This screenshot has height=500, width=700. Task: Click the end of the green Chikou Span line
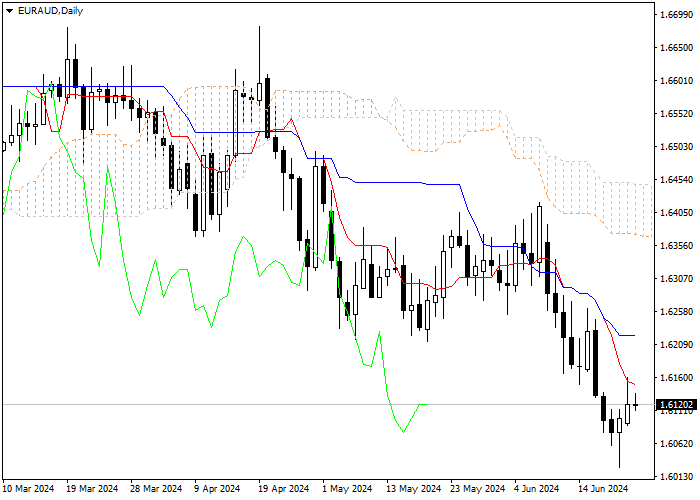tap(425, 404)
